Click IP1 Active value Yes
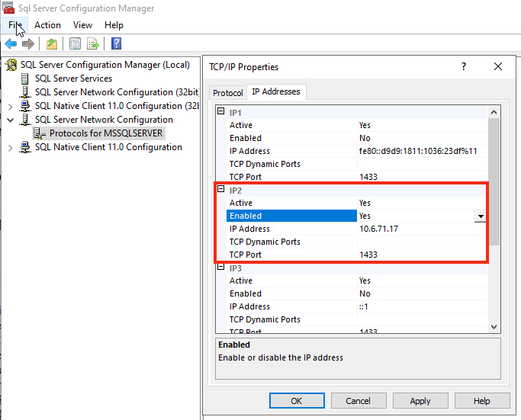521x420 pixels. 365,125
